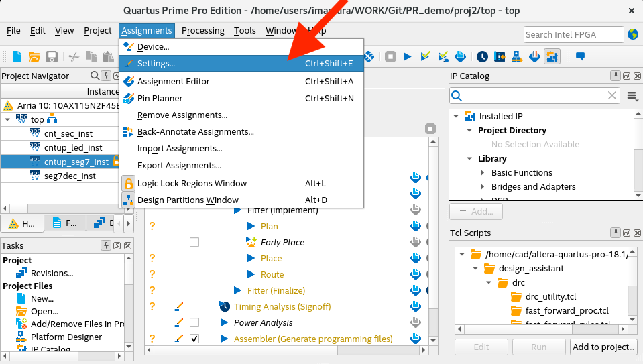Viewport: 643px width, 364px height.
Task: Click the report icon next to Plan
Action: coord(416,225)
